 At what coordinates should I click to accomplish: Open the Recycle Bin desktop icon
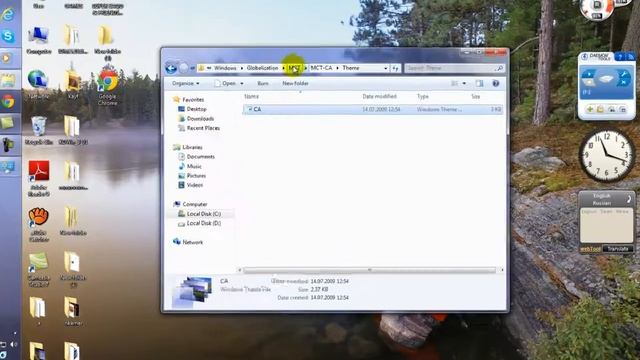[x=39, y=131]
